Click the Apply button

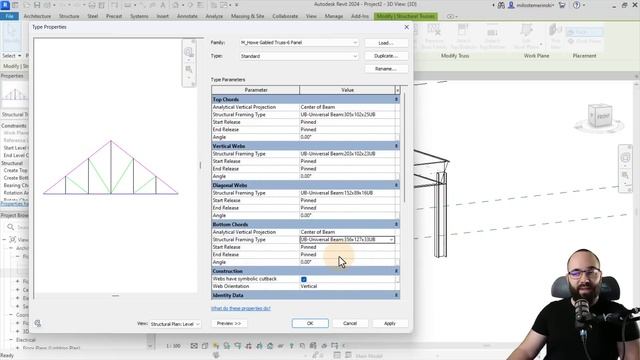[x=390, y=323]
